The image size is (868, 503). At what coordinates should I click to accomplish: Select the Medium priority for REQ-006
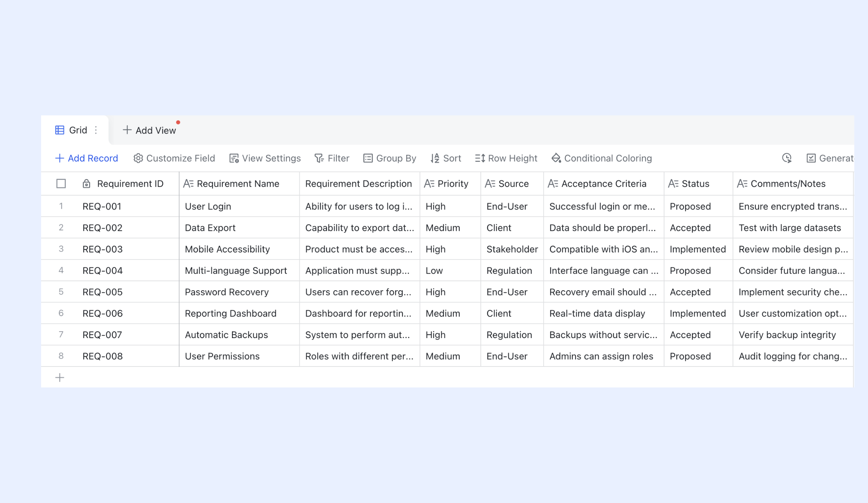point(450,313)
